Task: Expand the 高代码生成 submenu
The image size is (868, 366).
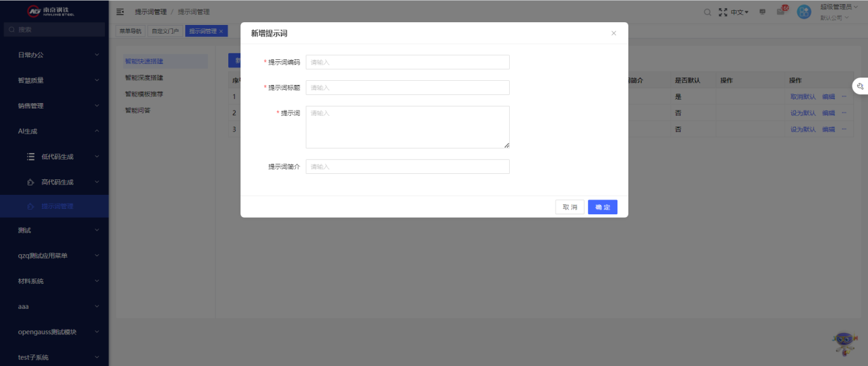Action: tap(54, 182)
